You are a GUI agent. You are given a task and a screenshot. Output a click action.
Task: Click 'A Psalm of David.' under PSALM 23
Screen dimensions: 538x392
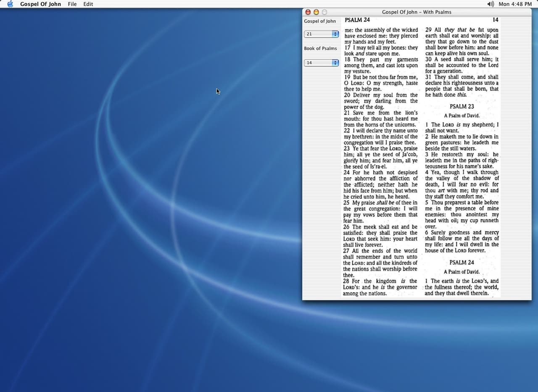(x=462, y=116)
